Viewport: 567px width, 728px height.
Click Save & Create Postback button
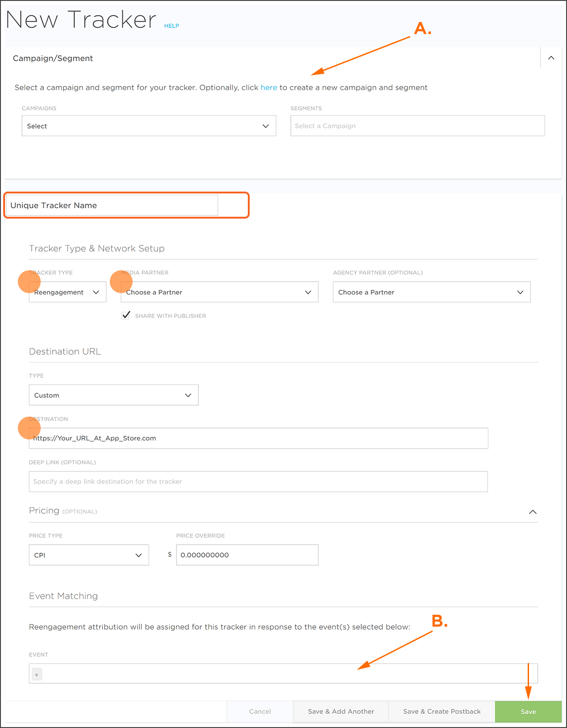tap(442, 712)
